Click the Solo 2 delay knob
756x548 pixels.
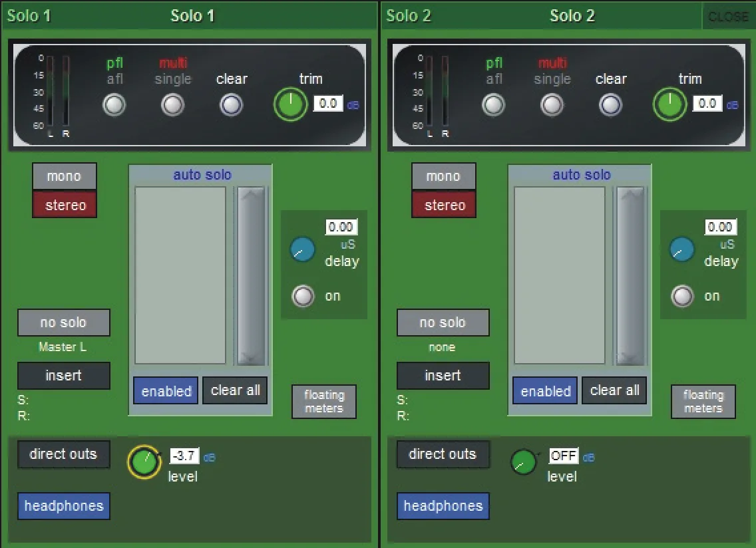pyautogui.click(x=681, y=249)
